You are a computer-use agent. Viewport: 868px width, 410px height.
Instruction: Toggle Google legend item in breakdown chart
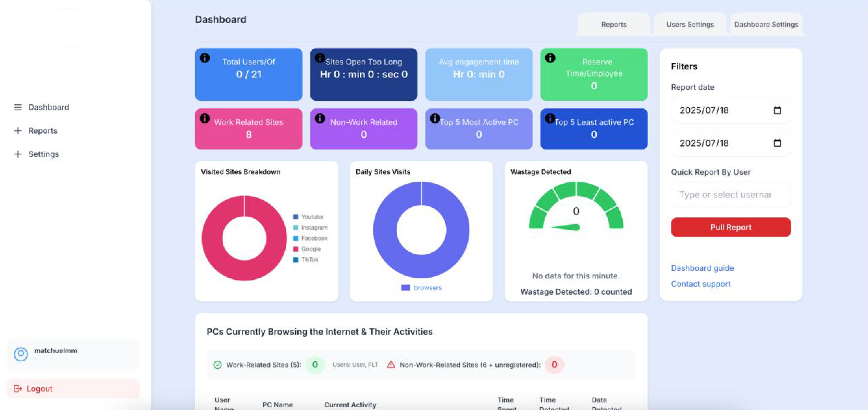coord(307,249)
